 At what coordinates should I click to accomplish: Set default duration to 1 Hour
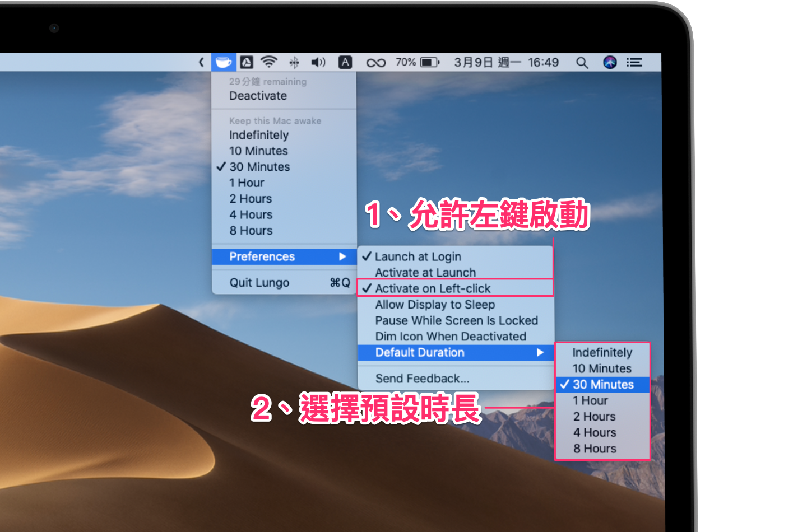click(x=602, y=400)
